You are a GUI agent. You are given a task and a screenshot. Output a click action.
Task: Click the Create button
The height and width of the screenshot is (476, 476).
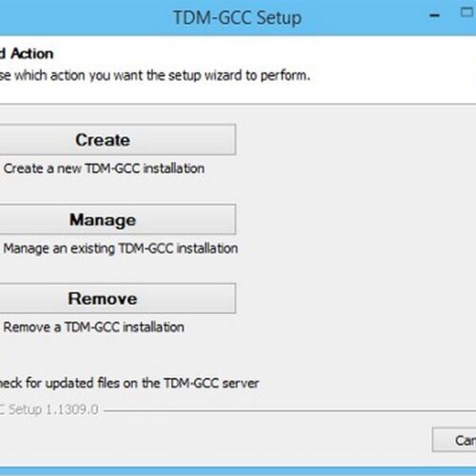pos(117,140)
